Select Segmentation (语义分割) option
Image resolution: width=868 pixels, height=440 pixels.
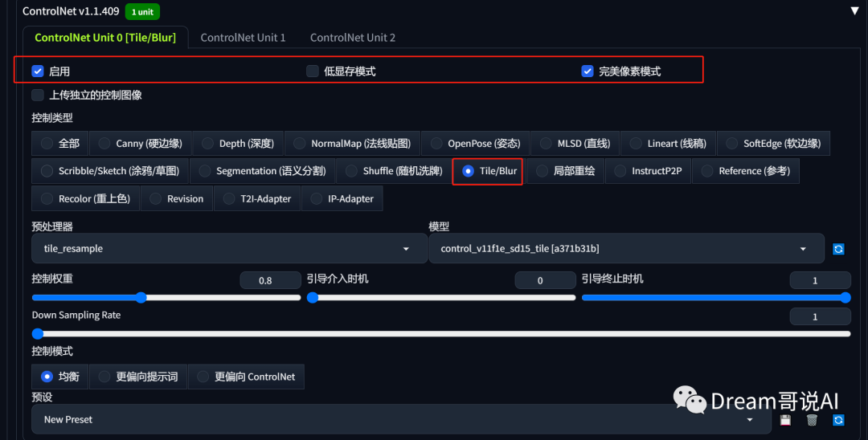tap(262, 171)
